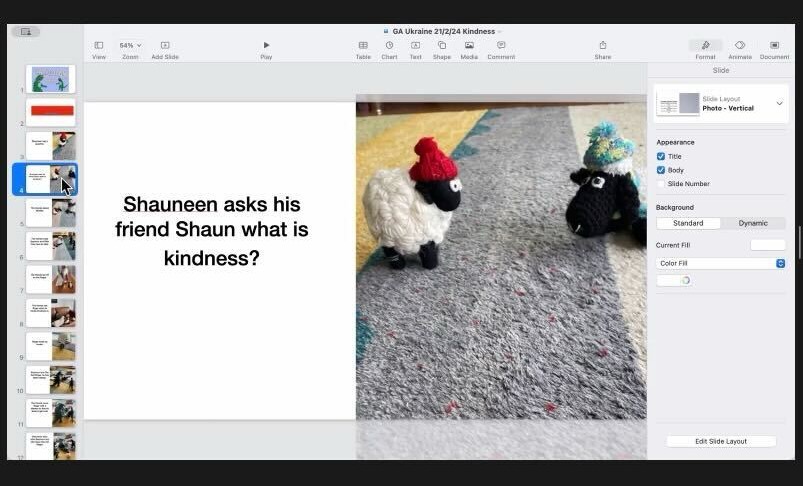Click the Play slideshow icon
This screenshot has height=486, width=803.
pyautogui.click(x=266, y=45)
